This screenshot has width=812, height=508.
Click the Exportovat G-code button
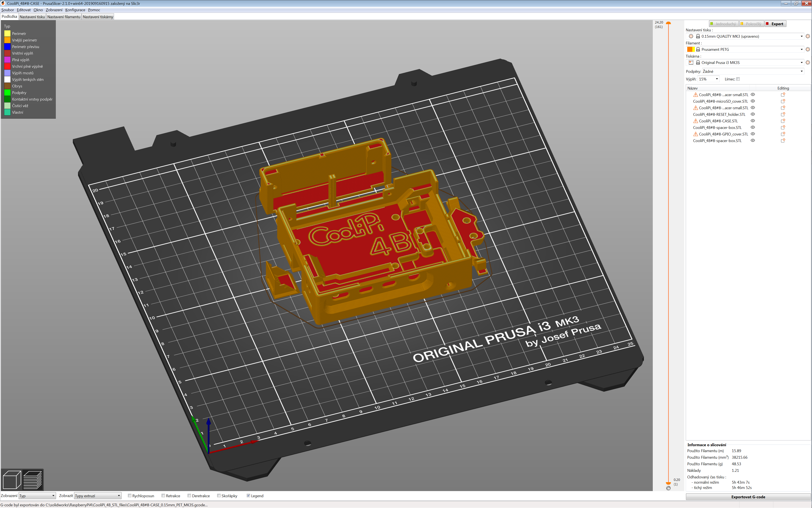[748, 497]
